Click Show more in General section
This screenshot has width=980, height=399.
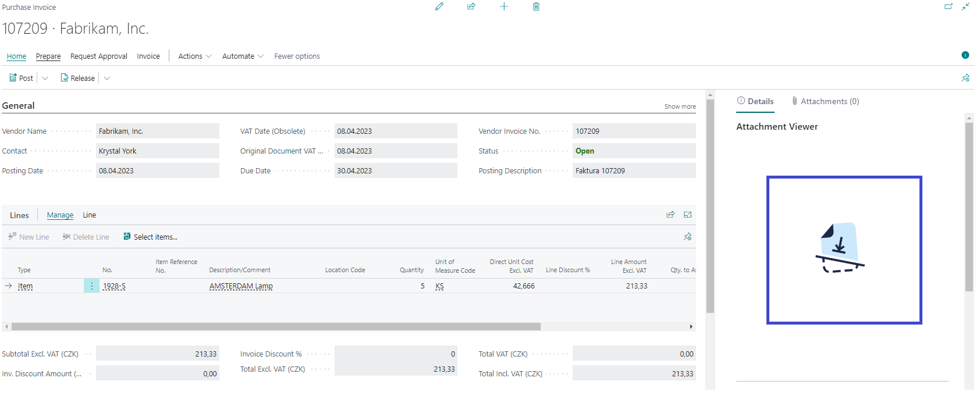point(680,106)
